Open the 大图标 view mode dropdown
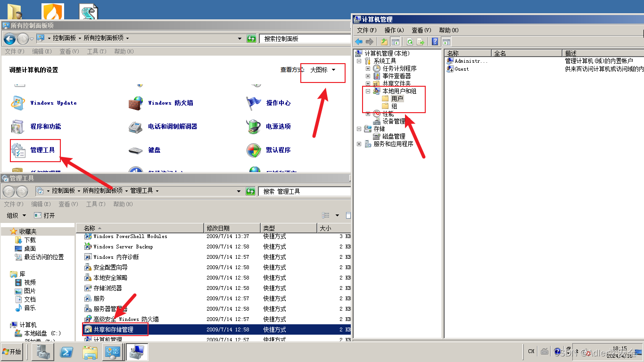Viewport: 644px width, 362px height. point(323,70)
